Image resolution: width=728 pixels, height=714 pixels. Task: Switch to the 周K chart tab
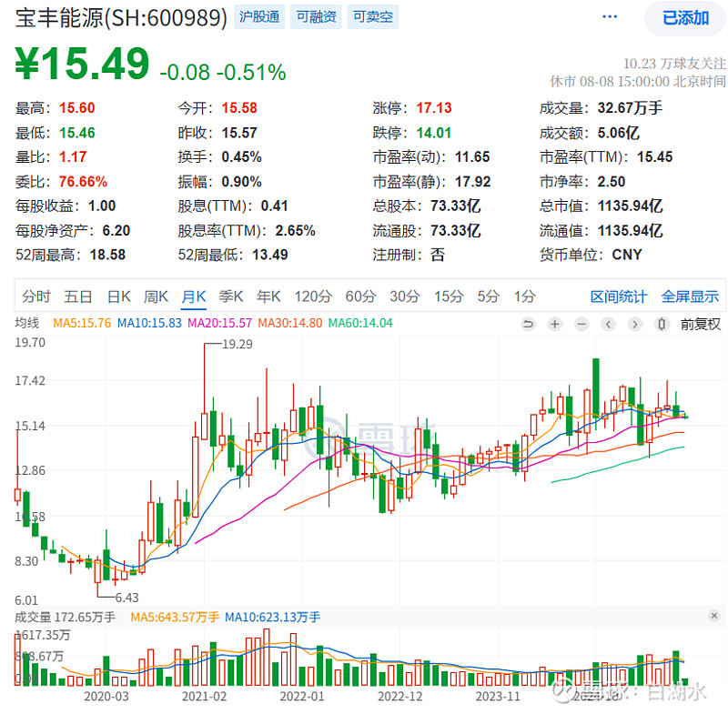(x=156, y=296)
